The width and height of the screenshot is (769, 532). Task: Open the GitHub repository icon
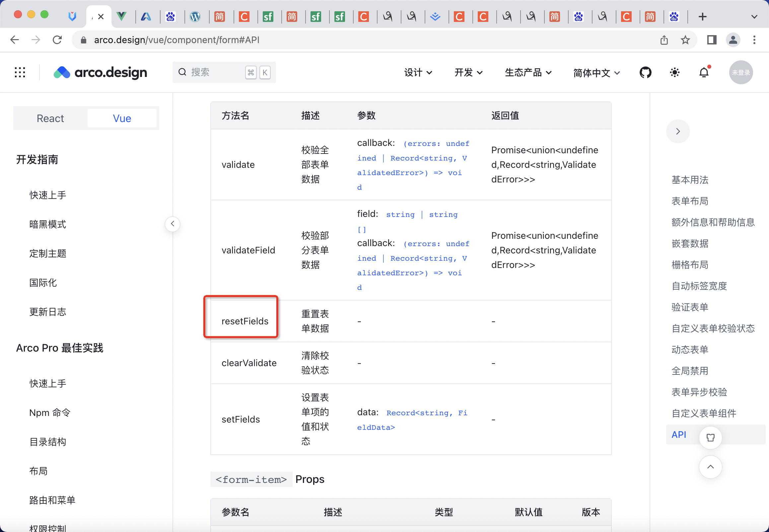coord(645,72)
